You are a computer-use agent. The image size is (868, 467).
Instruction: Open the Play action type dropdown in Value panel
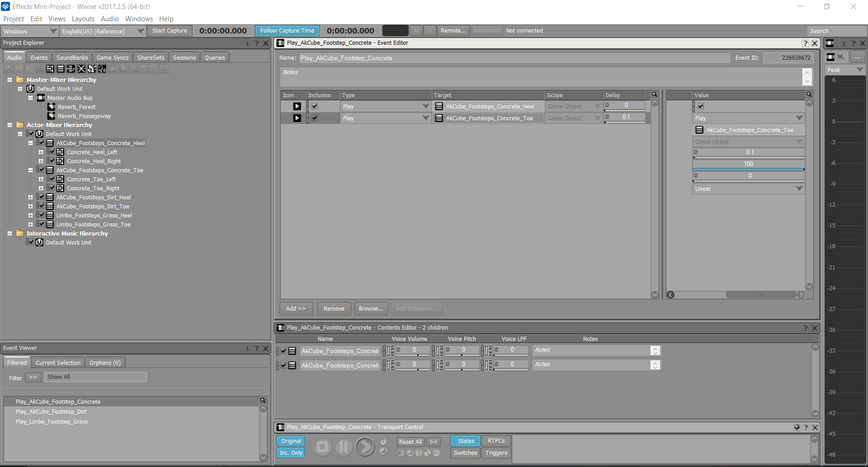[x=748, y=118]
